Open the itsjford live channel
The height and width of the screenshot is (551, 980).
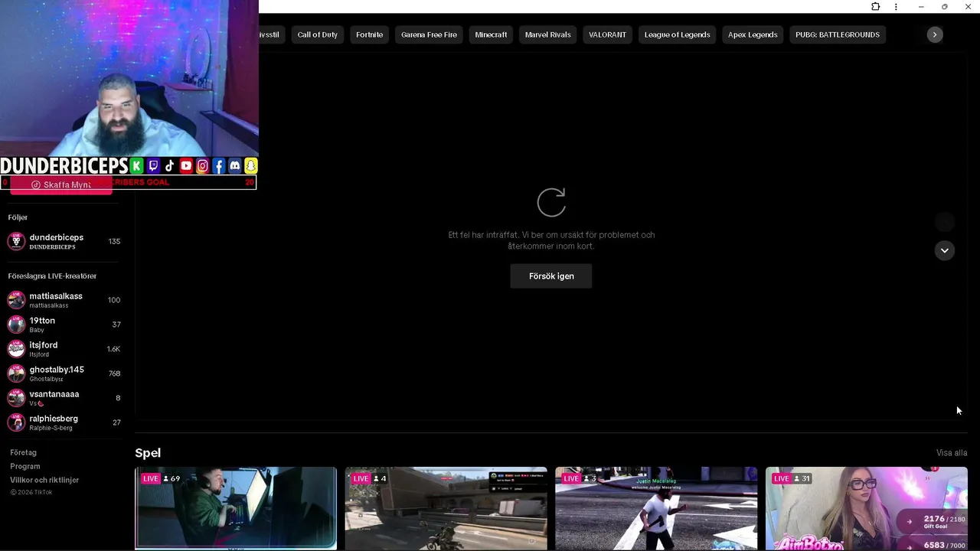click(64, 349)
